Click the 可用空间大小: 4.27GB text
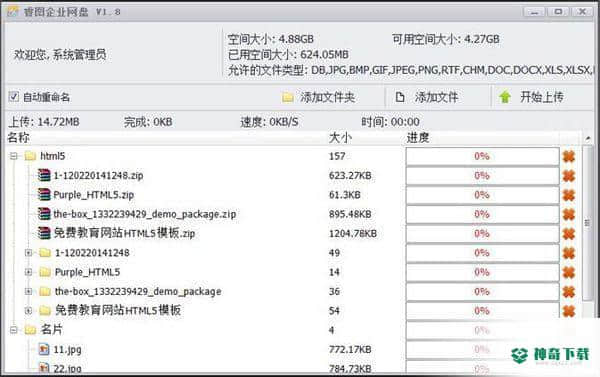 coord(446,39)
